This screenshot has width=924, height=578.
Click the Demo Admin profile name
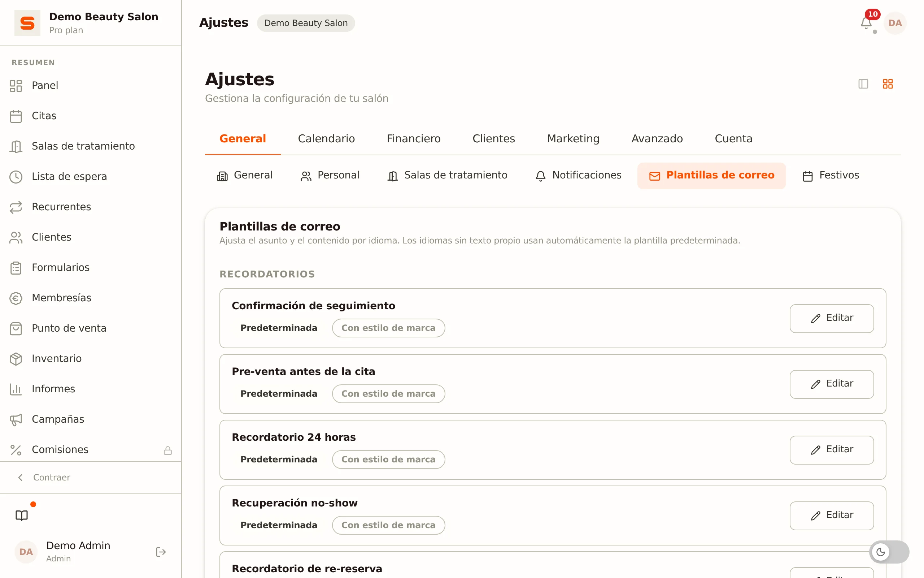coord(78,545)
